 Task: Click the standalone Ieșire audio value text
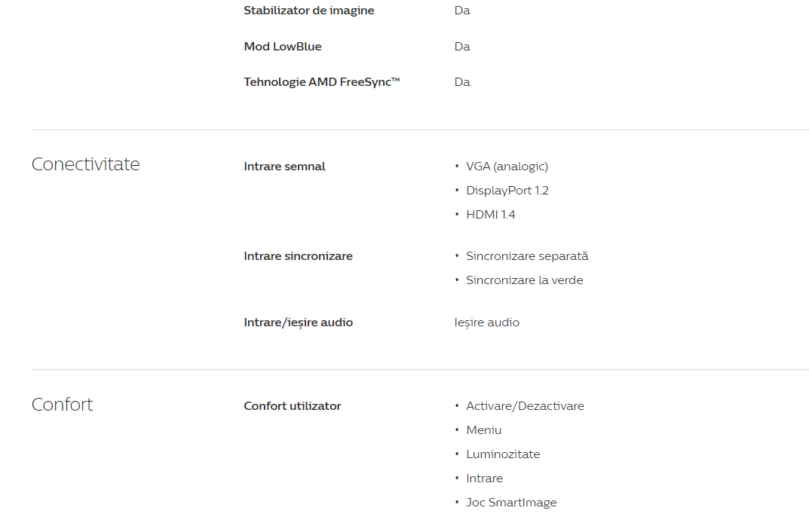pyautogui.click(x=487, y=323)
